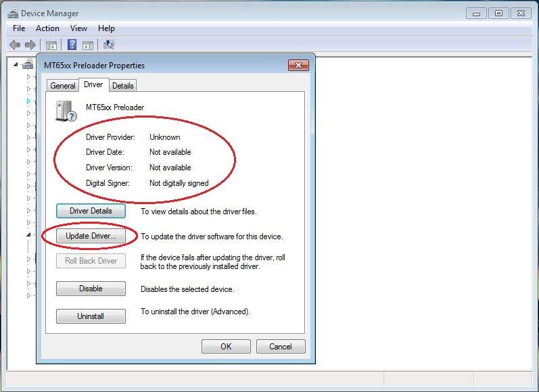Viewport: 539px width, 392px height.
Task: Click the Update Driver... button
Action: click(91, 236)
